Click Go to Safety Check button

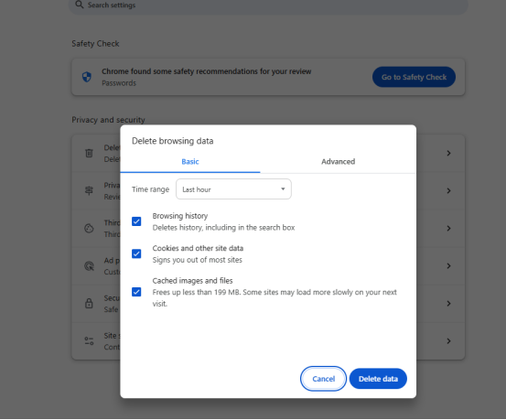click(414, 77)
